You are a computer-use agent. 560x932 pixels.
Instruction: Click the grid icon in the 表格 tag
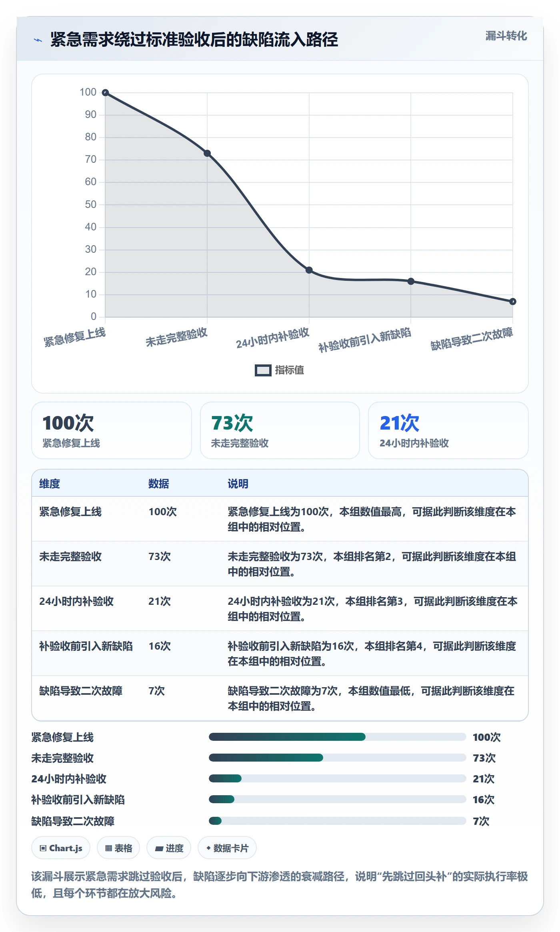(x=108, y=848)
